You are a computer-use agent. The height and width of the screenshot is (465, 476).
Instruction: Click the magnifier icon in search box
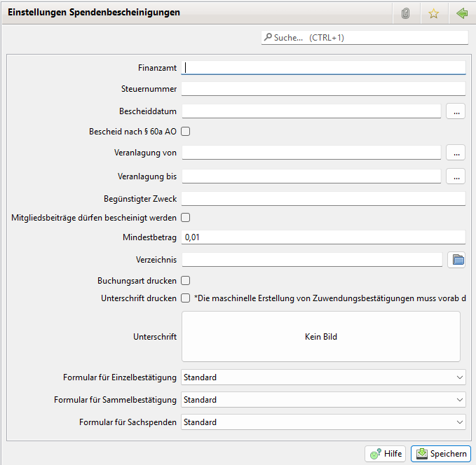[x=268, y=38]
